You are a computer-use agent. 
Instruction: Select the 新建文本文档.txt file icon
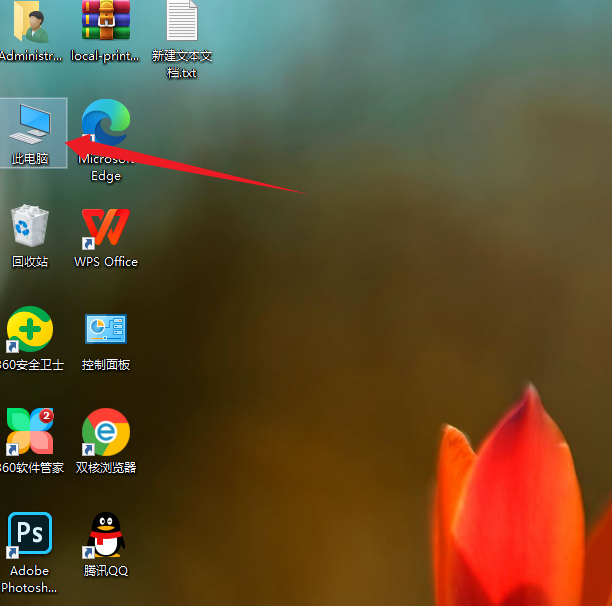pos(182,20)
